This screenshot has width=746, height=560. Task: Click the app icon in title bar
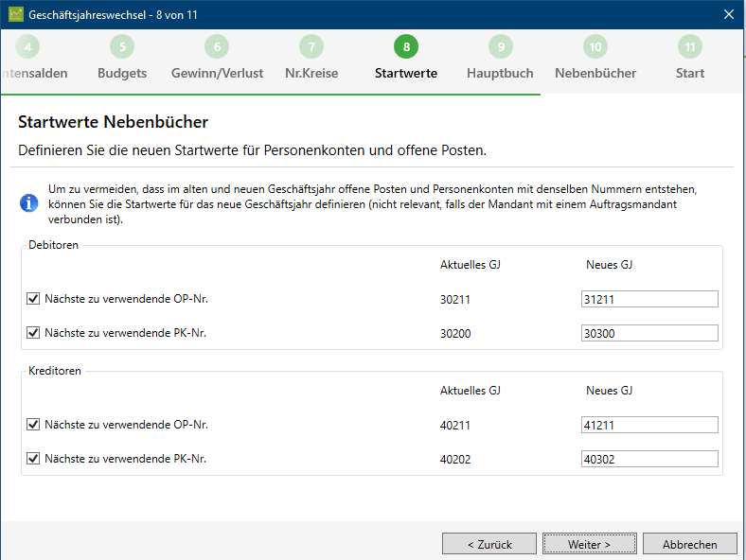point(16,14)
